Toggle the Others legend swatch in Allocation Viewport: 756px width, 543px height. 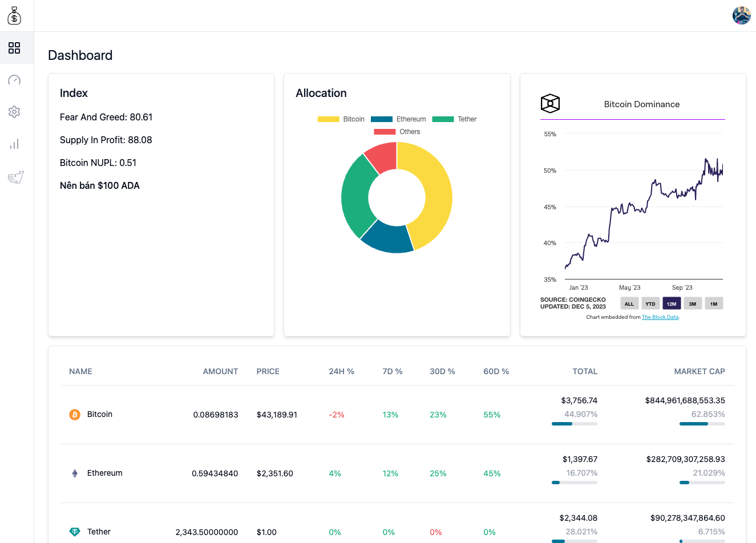click(385, 132)
